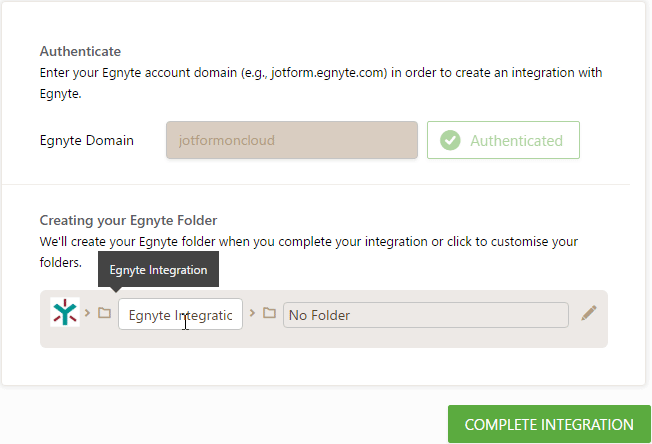The width and height of the screenshot is (652, 444).
Task: Click the Egnyte Domain input box
Action: [291, 141]
